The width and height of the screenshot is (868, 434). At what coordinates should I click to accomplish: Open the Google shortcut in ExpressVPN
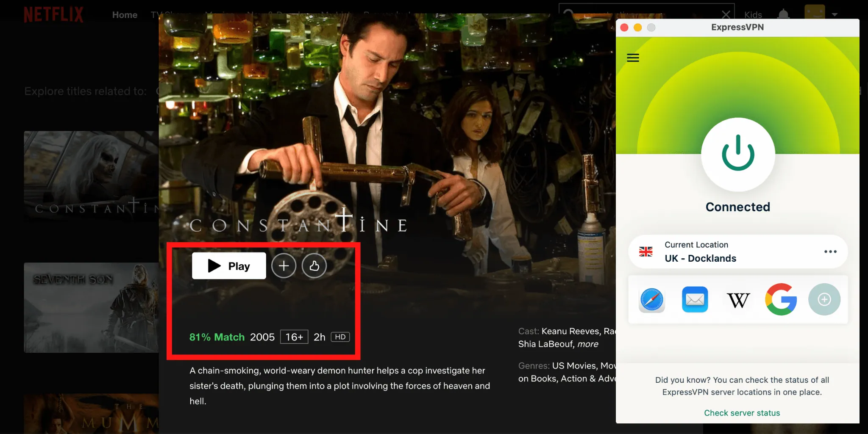[781, 299]
